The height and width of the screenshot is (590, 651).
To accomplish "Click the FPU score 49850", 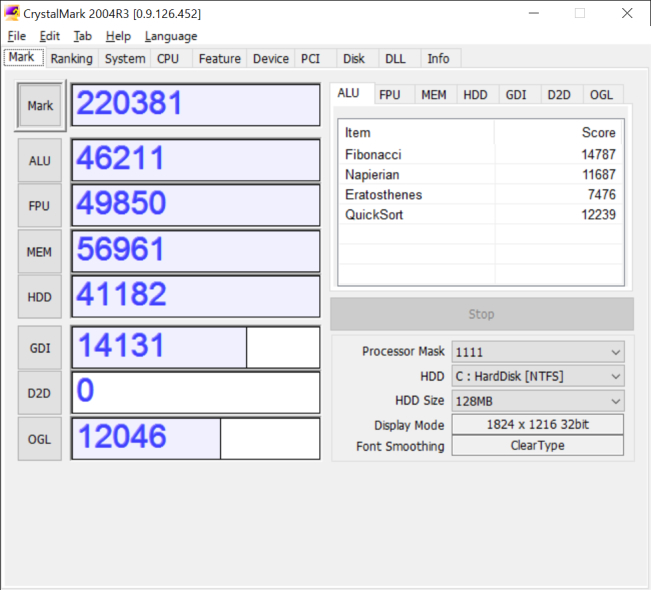I will 196,206.
